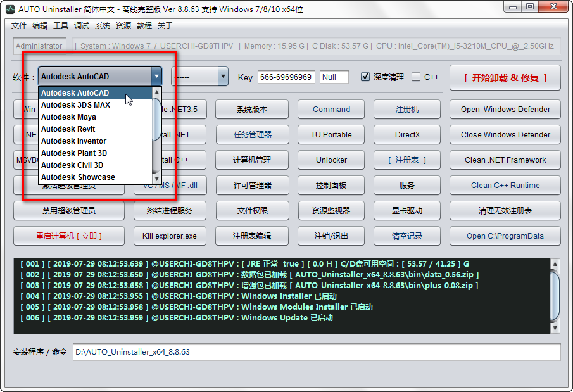Choose Autodesk Revit in the dropdown list

tap(68, 129)
